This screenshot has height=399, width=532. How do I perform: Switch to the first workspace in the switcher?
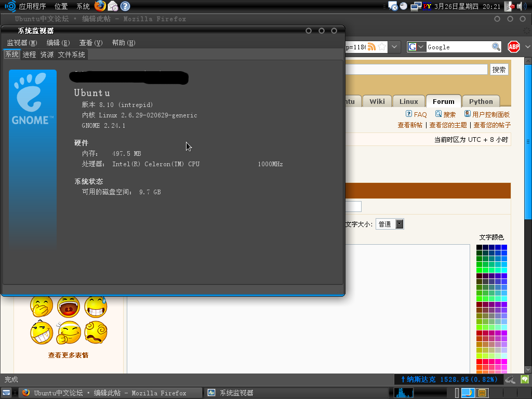(468, 393)
